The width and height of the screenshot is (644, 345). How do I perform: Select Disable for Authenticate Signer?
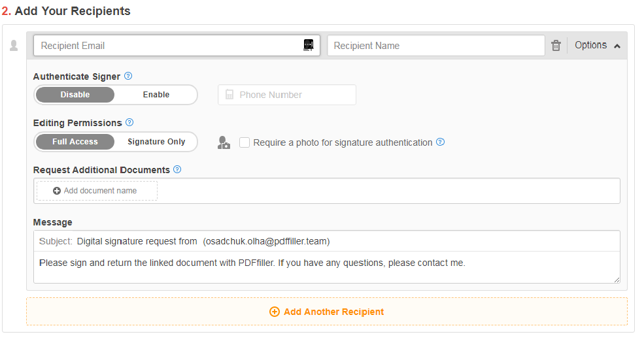[x=75, y=95]
